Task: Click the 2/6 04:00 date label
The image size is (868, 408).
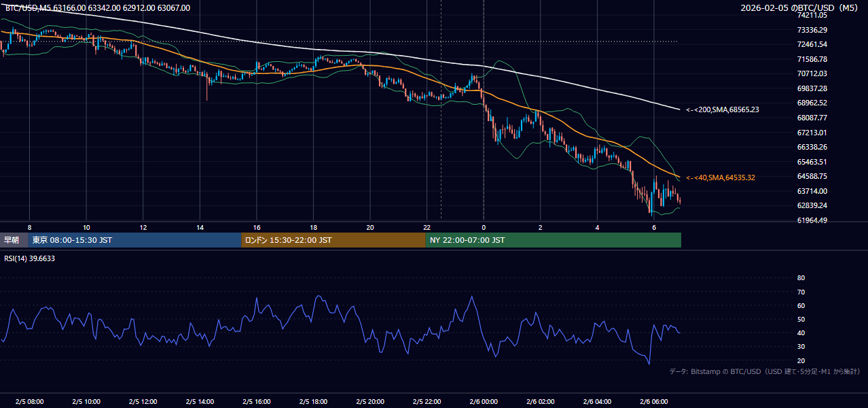Action: 597,402
